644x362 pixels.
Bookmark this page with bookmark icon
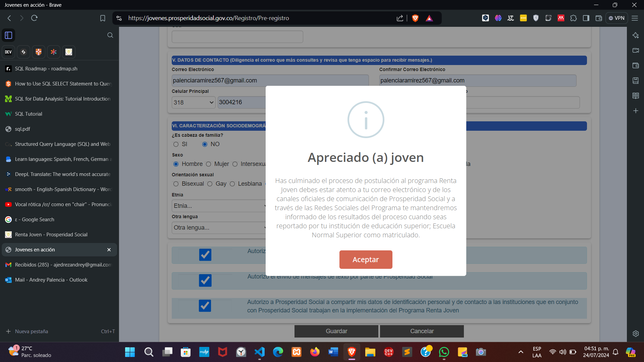pyautogui.click(x=103, y=18)
